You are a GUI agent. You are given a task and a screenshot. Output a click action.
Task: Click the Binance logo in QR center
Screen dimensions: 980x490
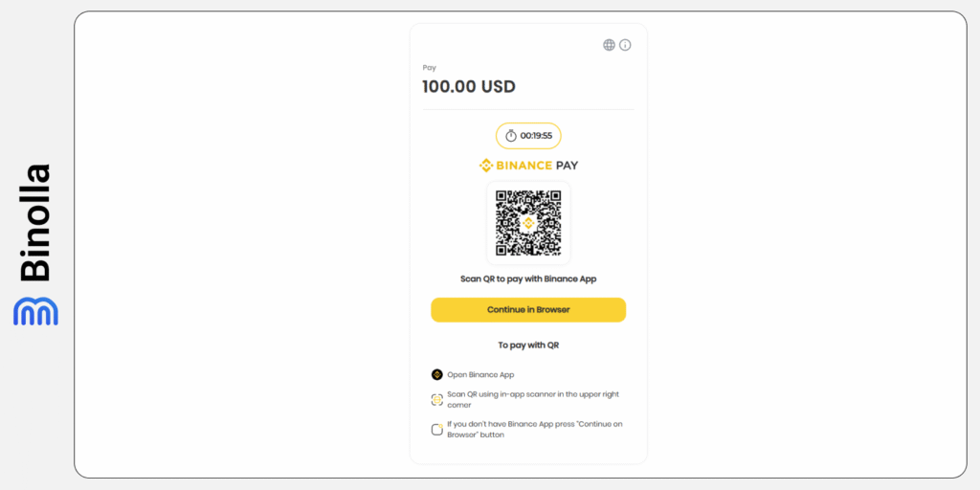coord(528,223)
